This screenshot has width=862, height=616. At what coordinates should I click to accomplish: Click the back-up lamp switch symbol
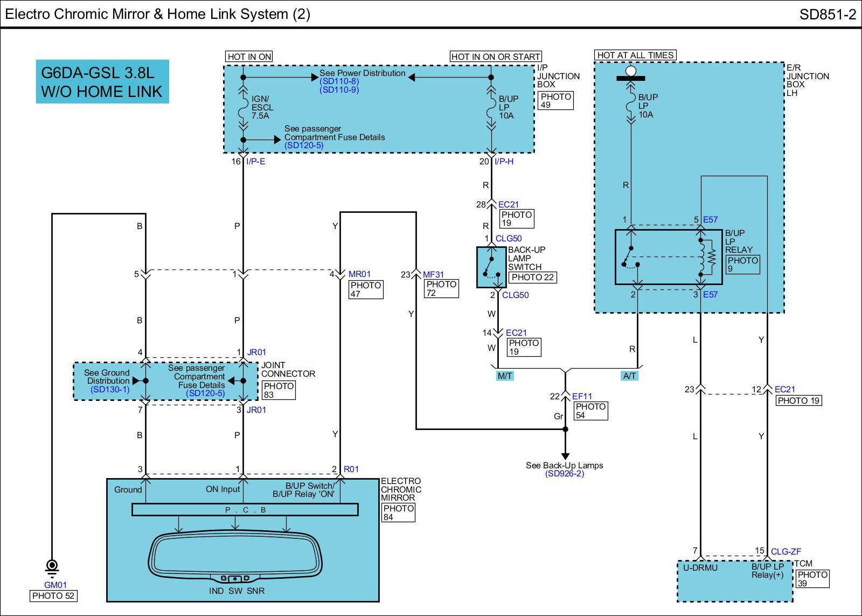pyautogui.click(x=491, y=267)
